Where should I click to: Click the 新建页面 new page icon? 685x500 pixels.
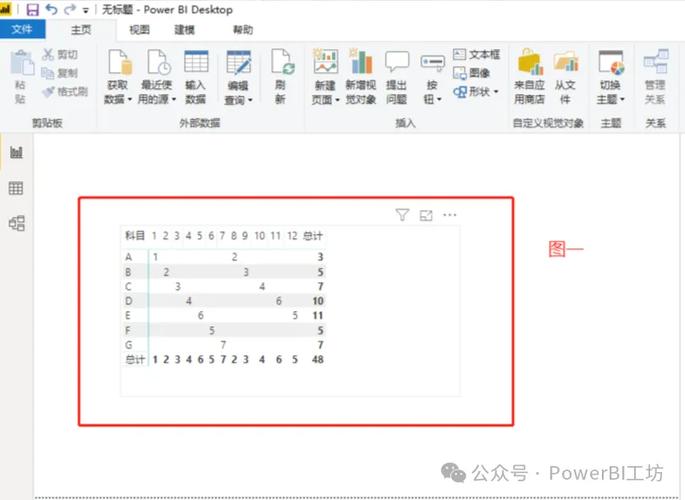click(325, 62)
